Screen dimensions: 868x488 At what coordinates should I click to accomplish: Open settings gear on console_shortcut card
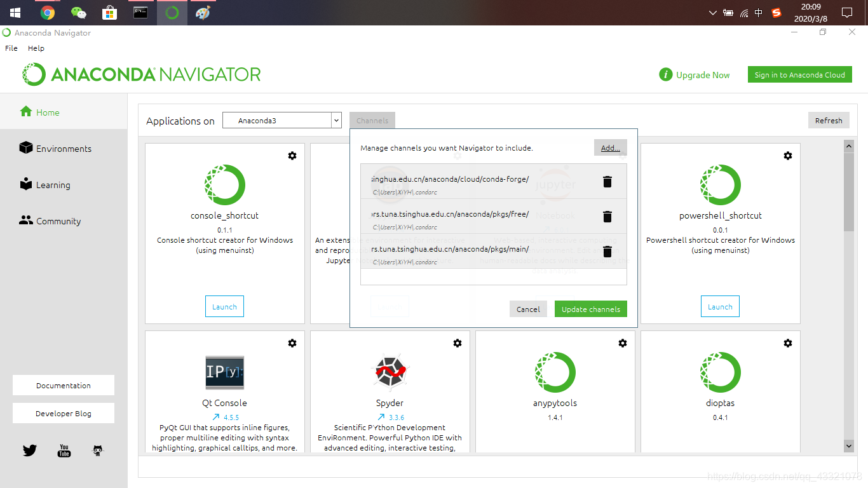[292, 156]
